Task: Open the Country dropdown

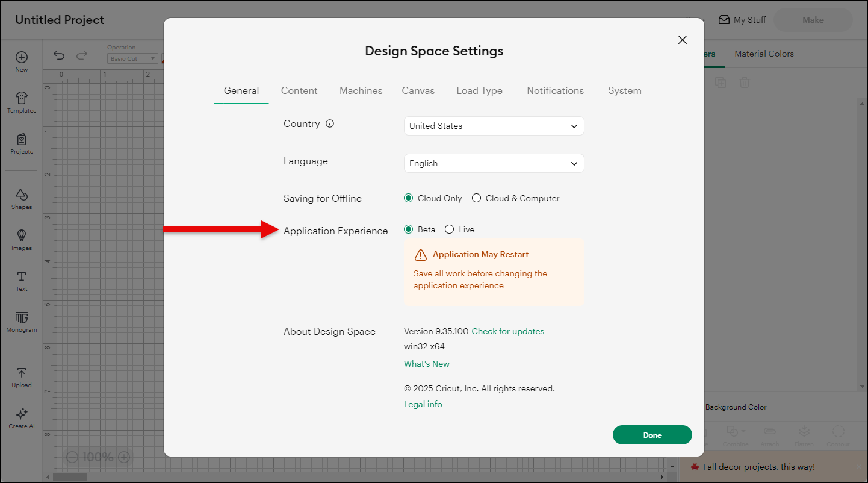Action: coord(493,126)
